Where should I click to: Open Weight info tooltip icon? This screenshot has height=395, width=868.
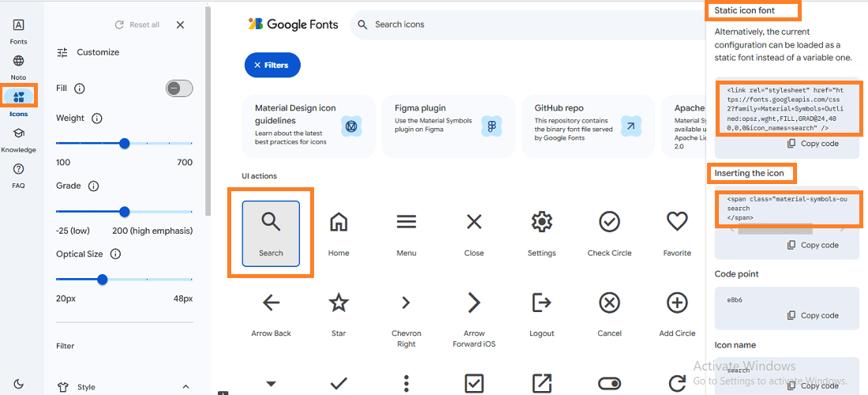pos(97,118)
